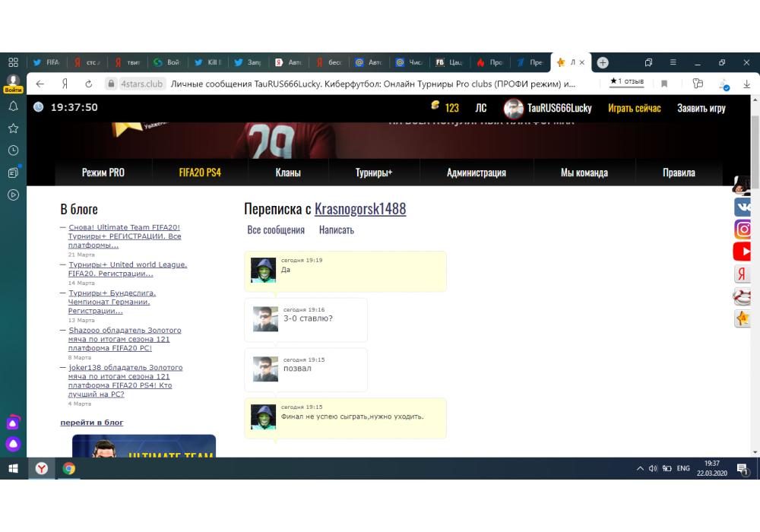Click 'Заявить игру' in the header
The width and height of the screenshot is (760, 532).
coord(701,108)
